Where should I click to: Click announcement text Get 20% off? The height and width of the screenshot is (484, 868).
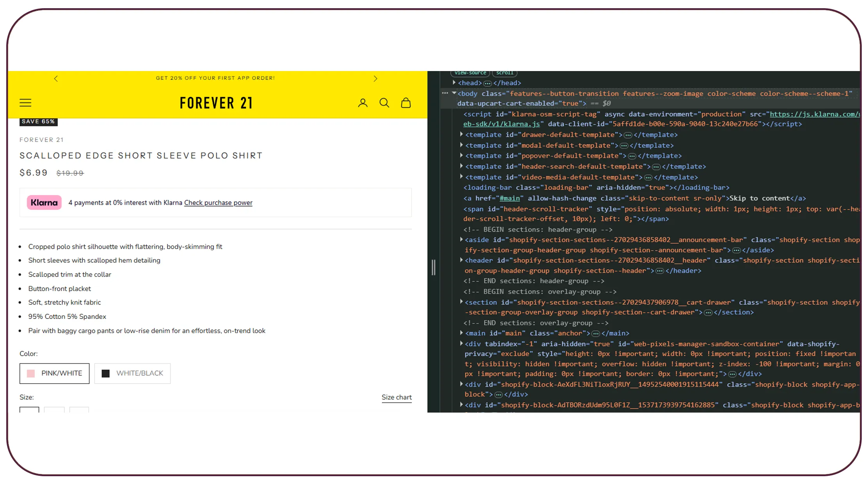(x=215, y=78)
